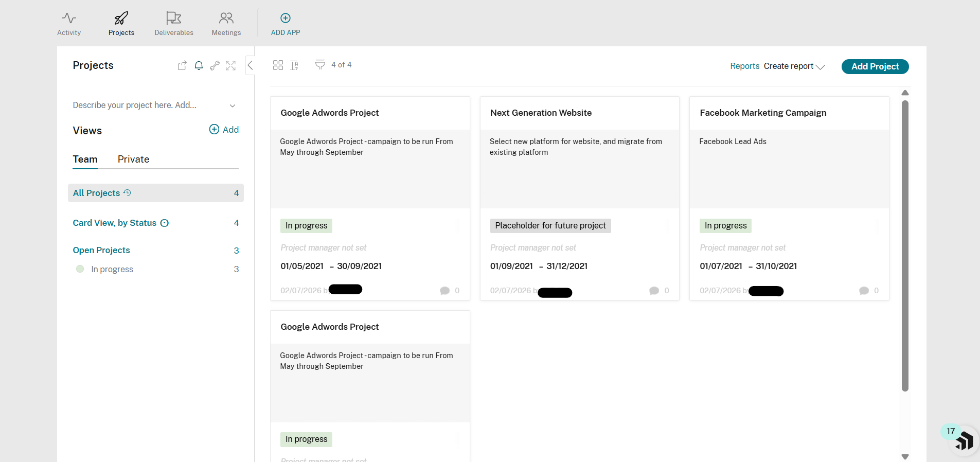Click the expand fullscreen arrows icon

pyautogui.click(x=230, y=65)
